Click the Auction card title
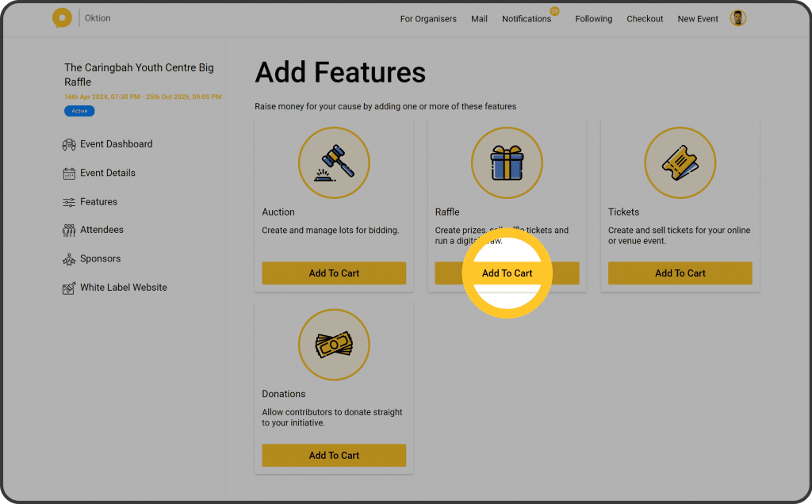Image resolution: width=812 pixels, height=504 pixels. (x=278, y=212)
